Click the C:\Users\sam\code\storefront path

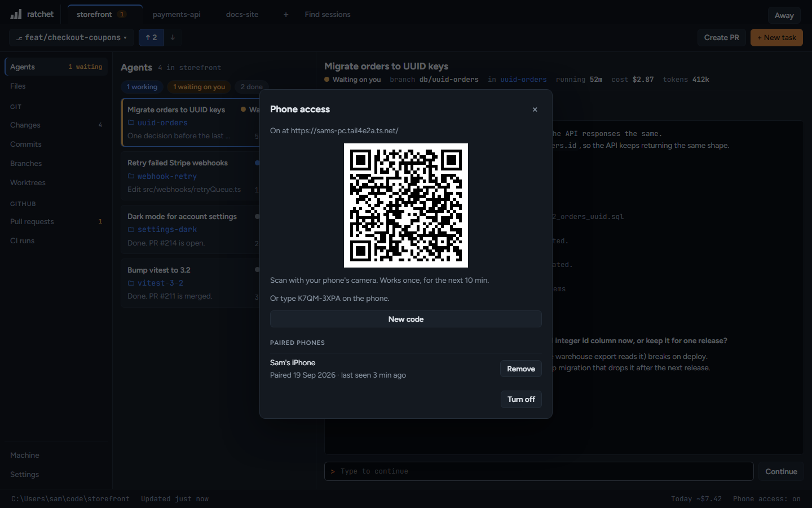click(70, 499)
